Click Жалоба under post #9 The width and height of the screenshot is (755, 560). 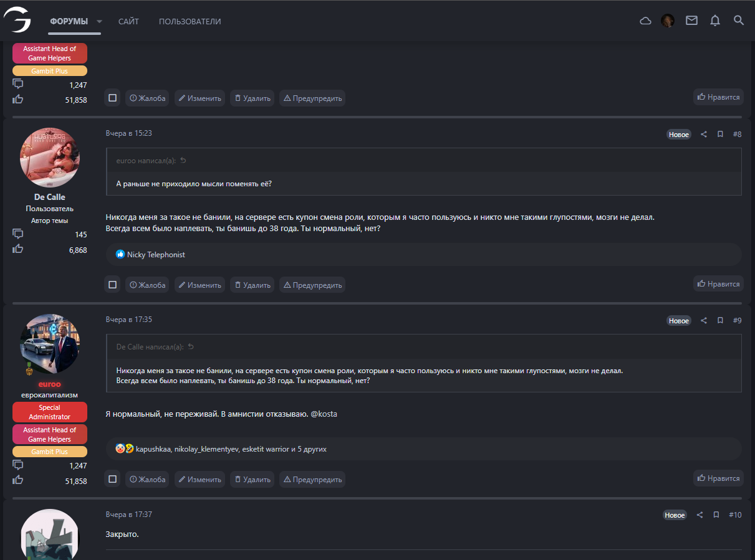(147, 479)
